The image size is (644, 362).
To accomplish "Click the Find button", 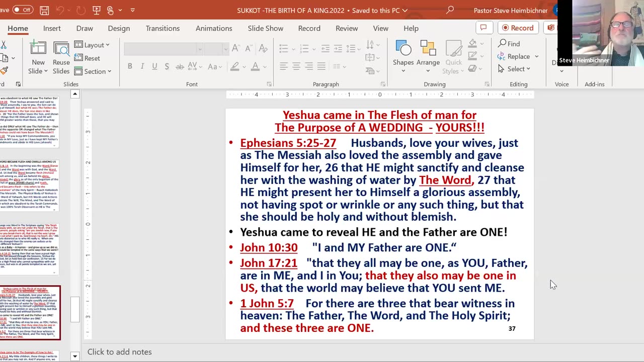I will point(509,44).
